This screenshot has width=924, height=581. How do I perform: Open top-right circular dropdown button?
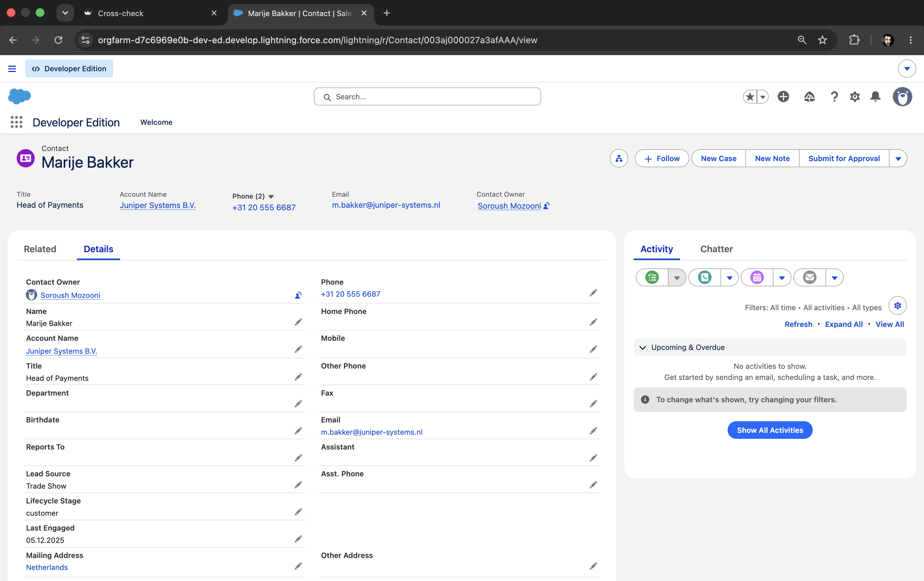click(x=907, y=69)
